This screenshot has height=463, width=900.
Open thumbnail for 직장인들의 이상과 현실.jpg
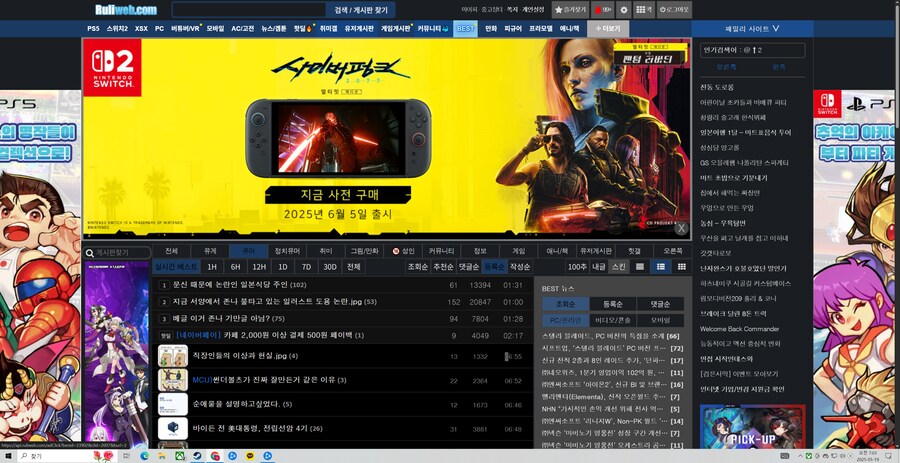coord(173,356)
